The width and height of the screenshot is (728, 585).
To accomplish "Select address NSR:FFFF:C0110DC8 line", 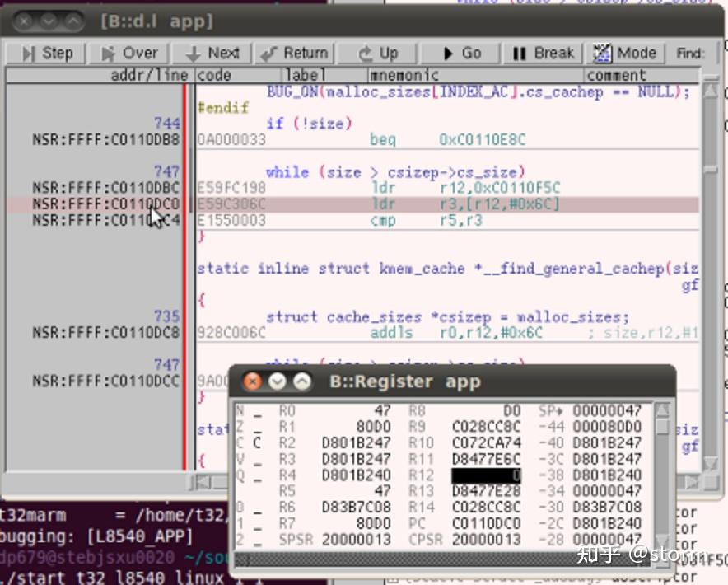I will (106, 333).
